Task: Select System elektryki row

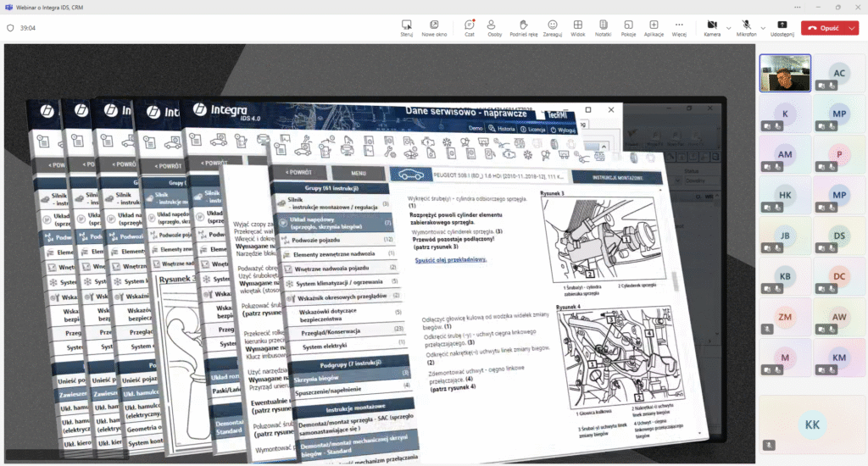Action: tap(348, 346)
